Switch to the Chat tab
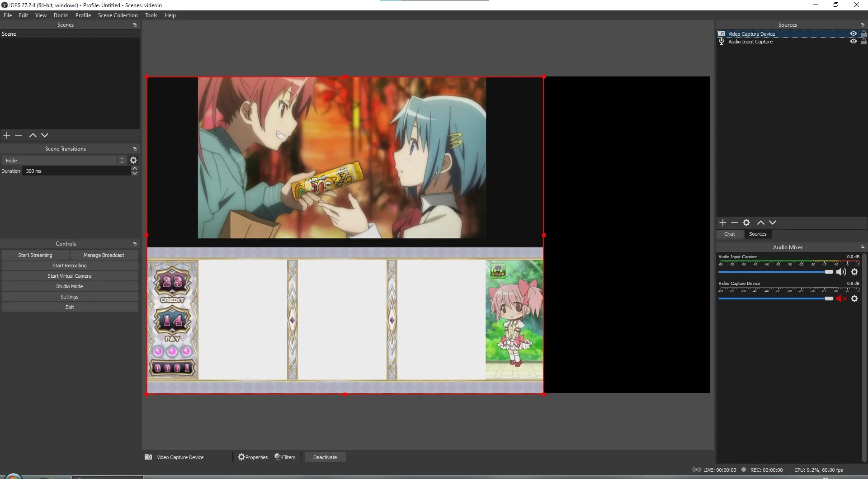This screenshot has height=479, width=868. click(730, 234)
